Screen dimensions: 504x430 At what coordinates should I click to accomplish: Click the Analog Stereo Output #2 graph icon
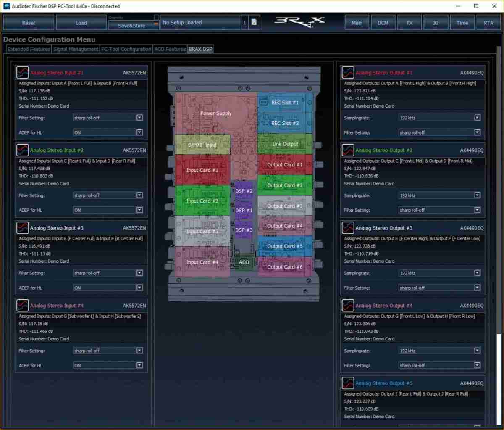(x=348, y=150)
